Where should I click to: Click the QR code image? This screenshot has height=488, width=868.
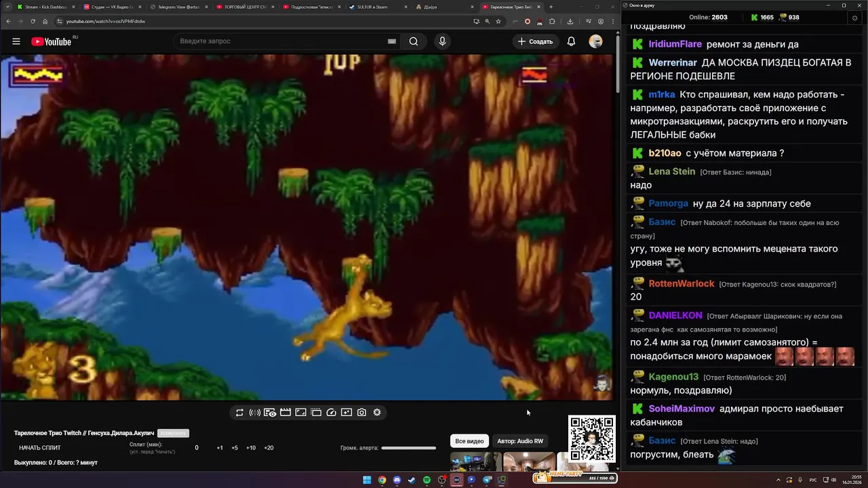point(592,439)
